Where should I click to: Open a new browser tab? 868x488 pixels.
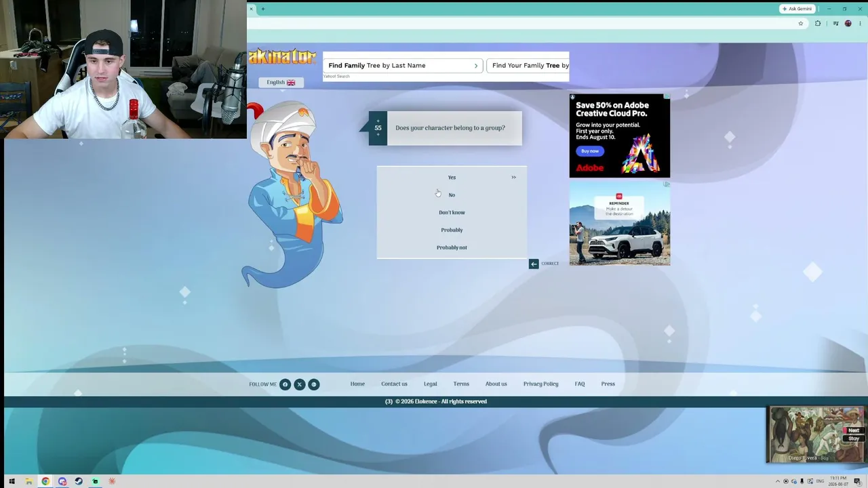coord(263,9)
